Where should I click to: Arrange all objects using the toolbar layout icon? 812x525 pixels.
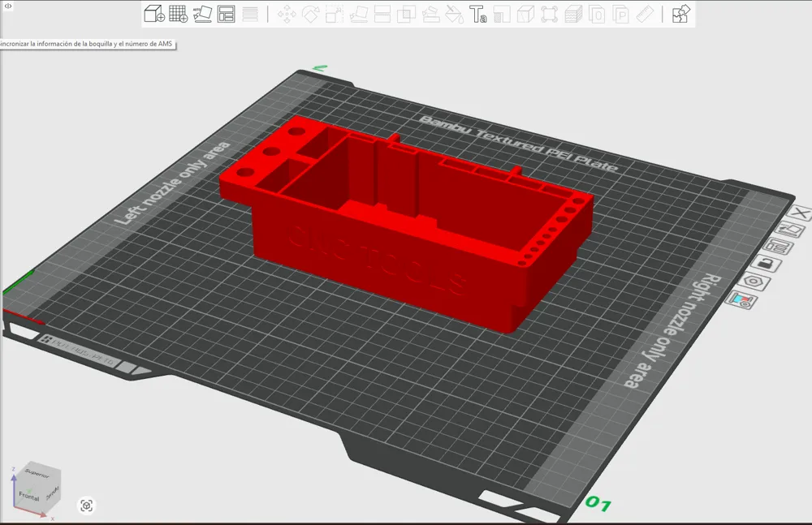click(227, 14)
